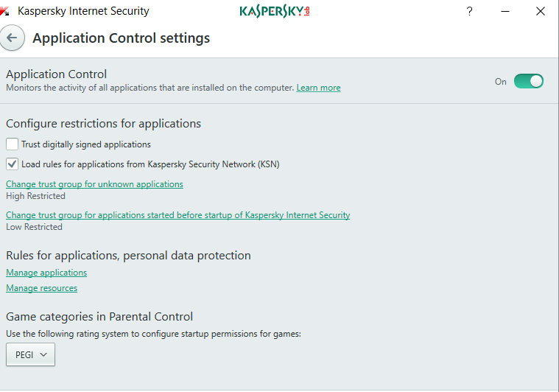Expand the PEGI rating system dropdown
The height and width of the screenshot is (392, 559).
[30, 355]
